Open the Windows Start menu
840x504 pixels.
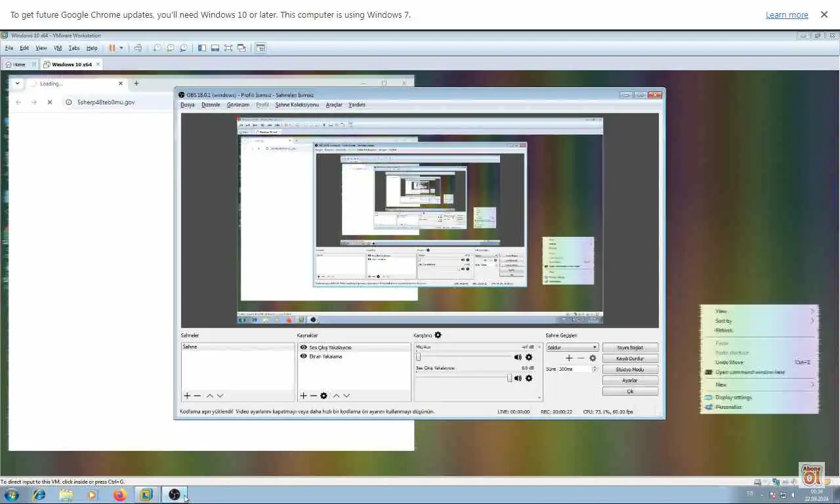pyautogui.click(x=12, y=495)
